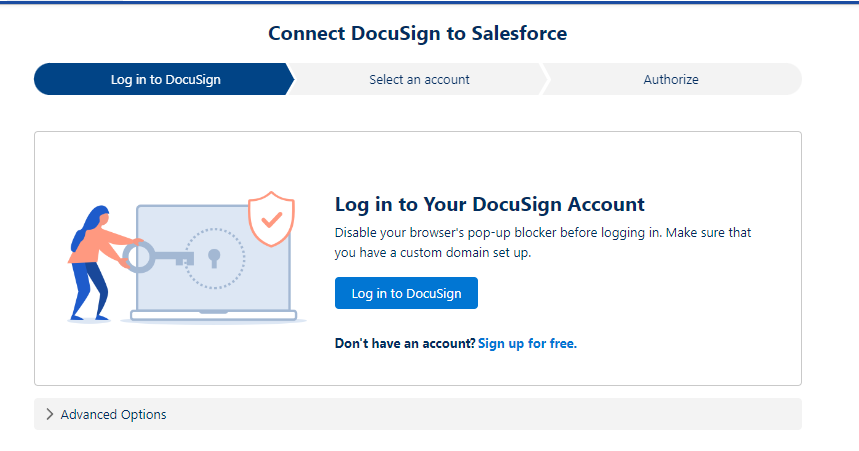Open the Advanced Options section label
The height and width of the screenshot is (451, 859).
pos(113,414)
